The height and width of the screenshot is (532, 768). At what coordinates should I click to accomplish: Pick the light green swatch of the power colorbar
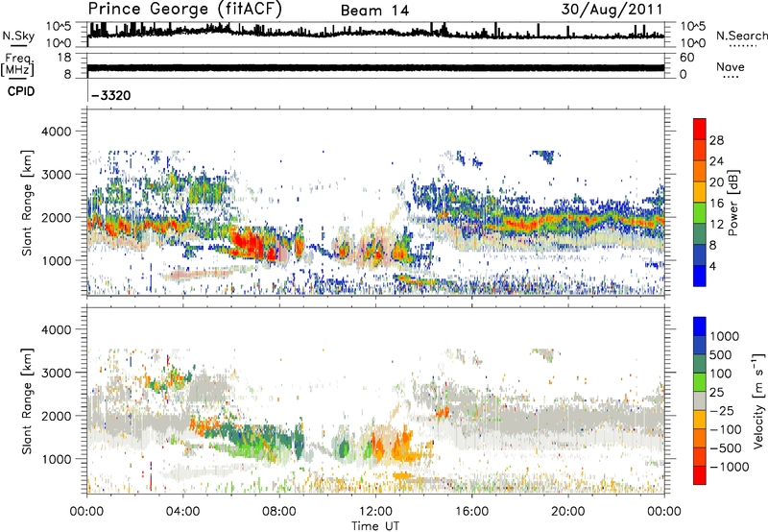click(x=700, y=212)
